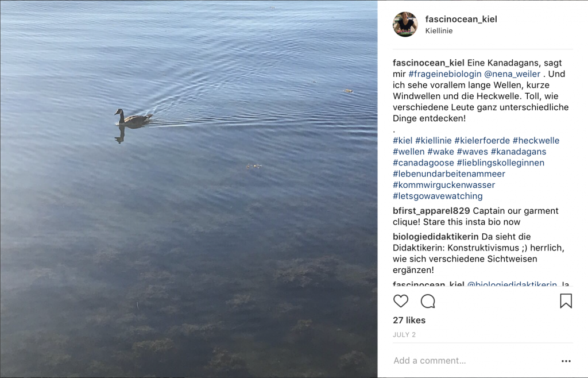
Task: Visit the bfirst_apparel829 commenter profile
Action: point(431,211)
